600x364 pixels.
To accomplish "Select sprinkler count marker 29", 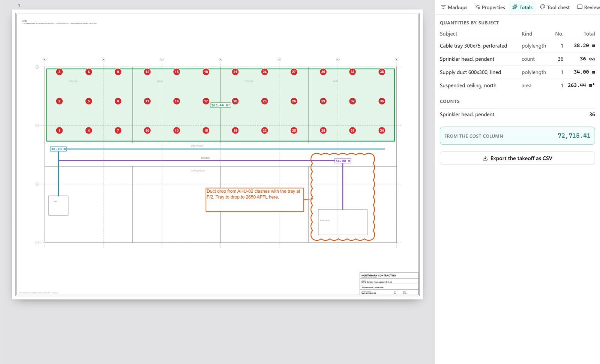I will point(323,101).
